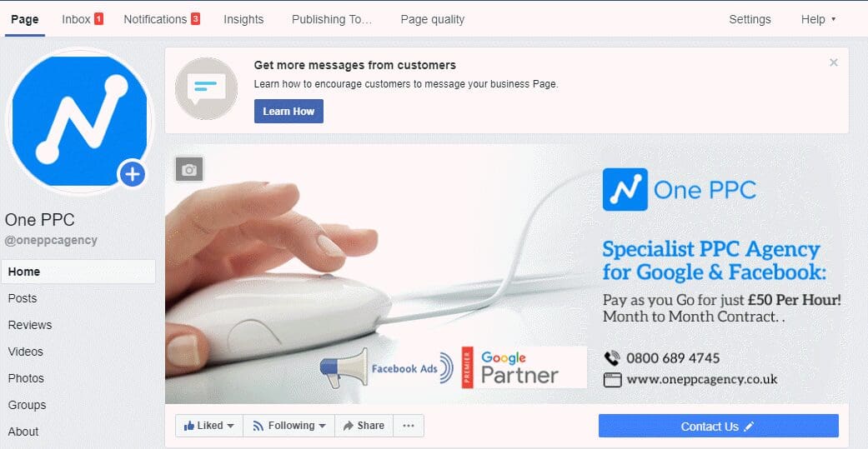Open the Help dropdown menu
Viewport: 868px width, 449px height.
tap(818, 19)
